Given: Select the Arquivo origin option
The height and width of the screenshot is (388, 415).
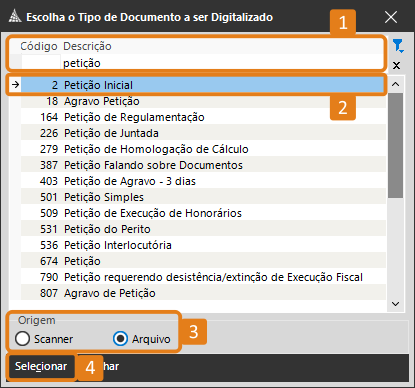Looking at the screenshot, I should (142, 339).
